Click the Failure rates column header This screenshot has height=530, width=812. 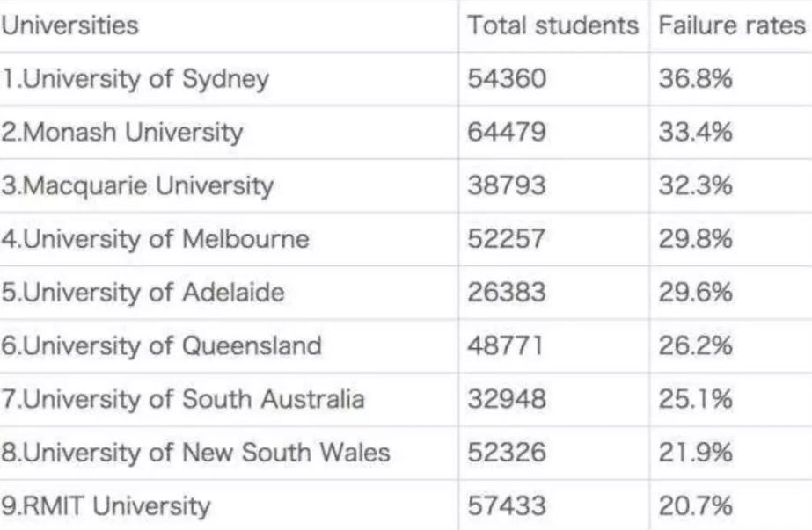point(732,25)
